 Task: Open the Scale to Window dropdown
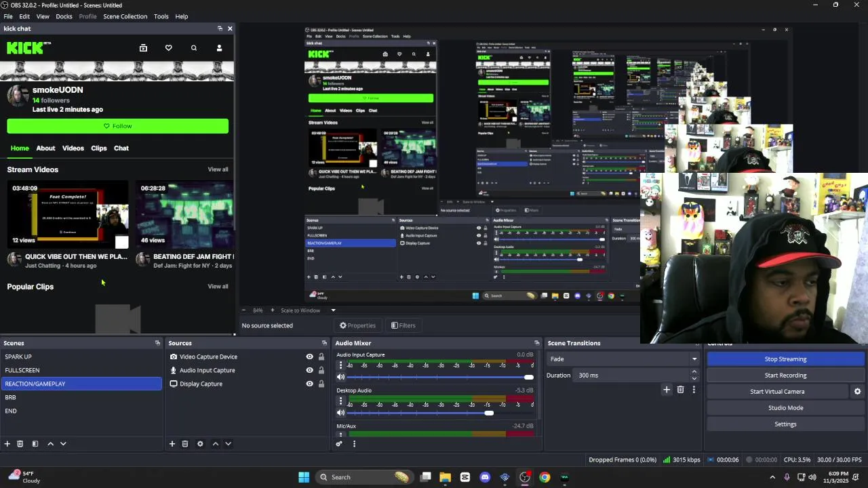pyautogui.click(x=309, y=310)
